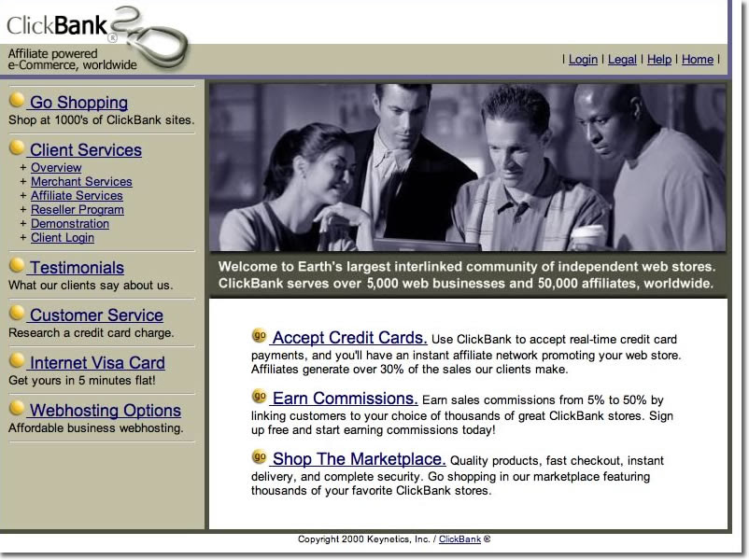Screen dimensions: 749x560
Task: Click text 'Research a credit card charge.'
Action: point(92,333)
